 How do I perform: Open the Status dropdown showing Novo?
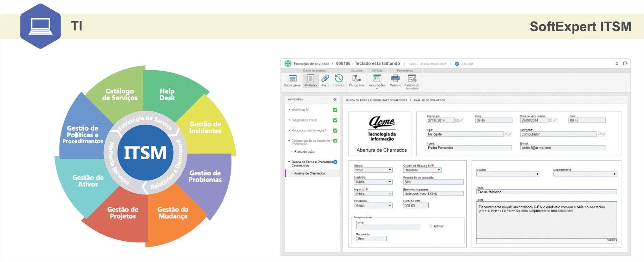click(x=373, y=170)
